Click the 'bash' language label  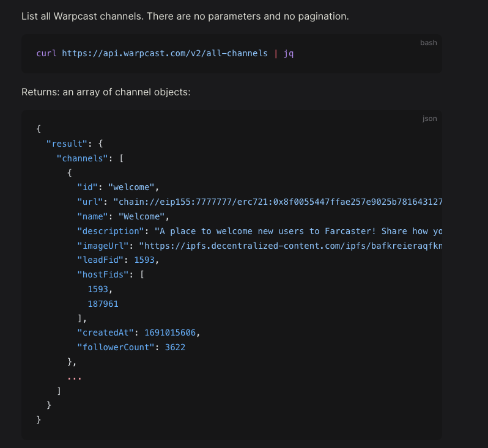pos(429,43)
